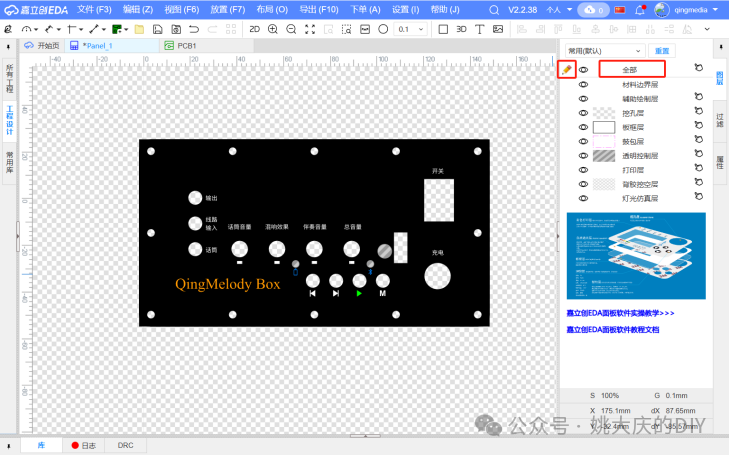This screenshot has width=729, height=455.
Task: Toggle visibility of 板框层 layer
Action: (x=583, y=127)
